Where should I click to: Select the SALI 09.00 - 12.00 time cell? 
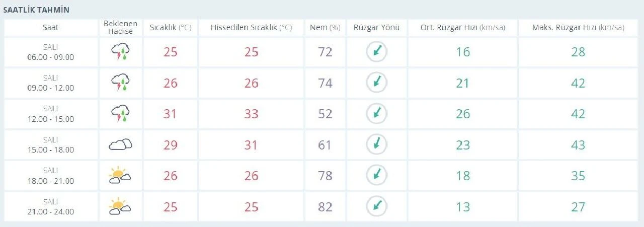pos(51,83)
